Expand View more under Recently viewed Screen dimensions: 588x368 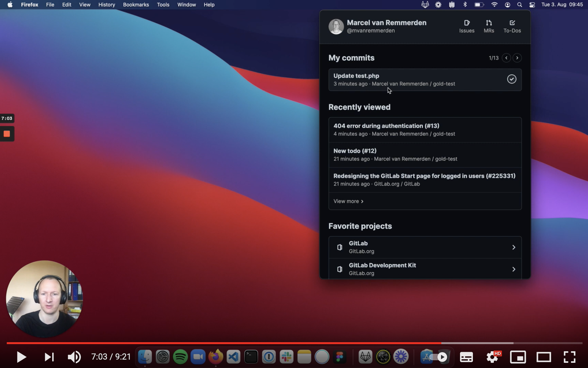point(348,201)
